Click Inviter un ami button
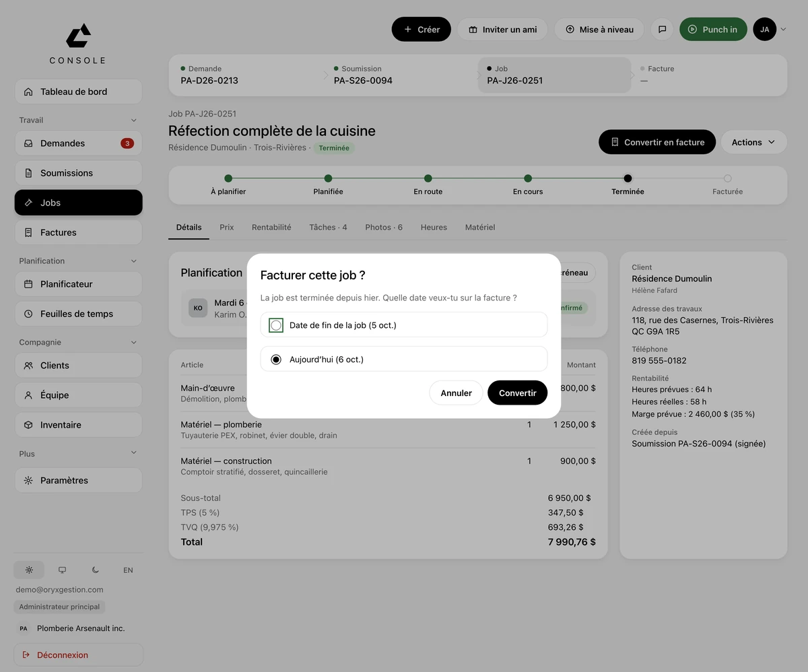808x672 pixels. point(502,30)
